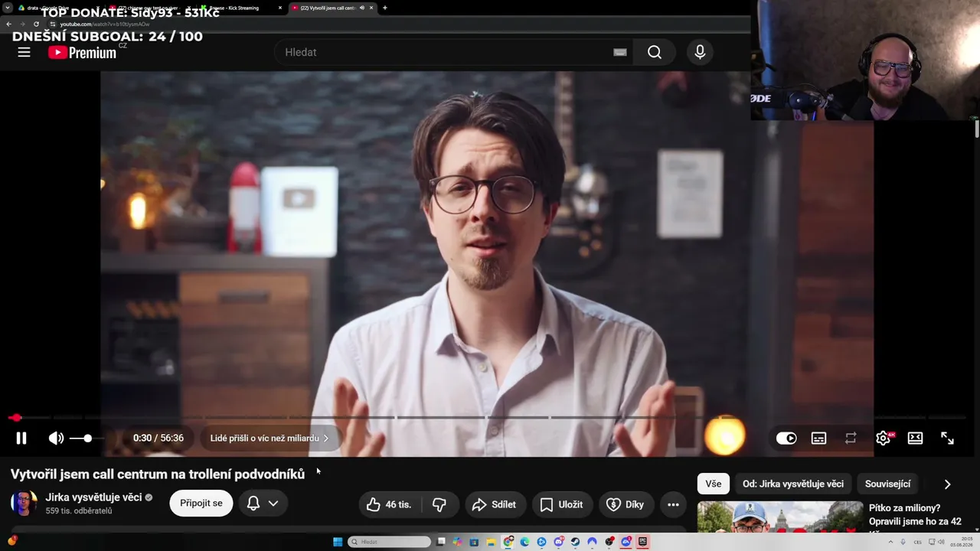Show more filter chips with right arrow
980x551 pixels.
pos(947,484)
